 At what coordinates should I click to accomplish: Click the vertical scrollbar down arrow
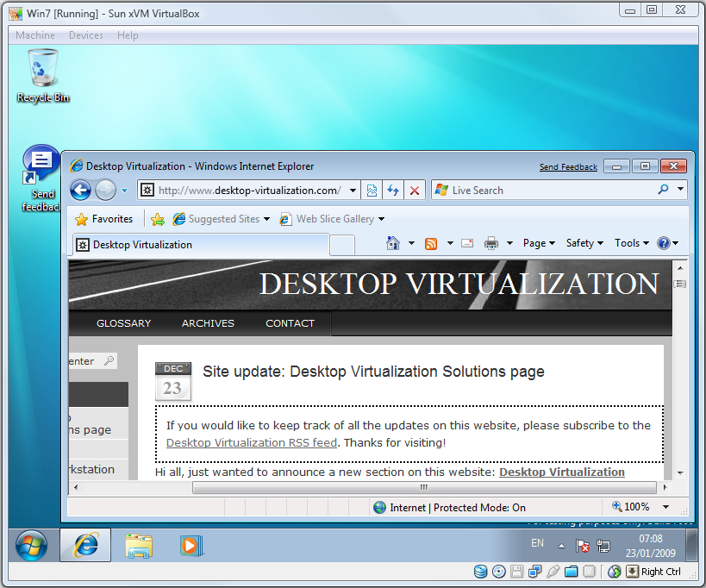point(680,472)
